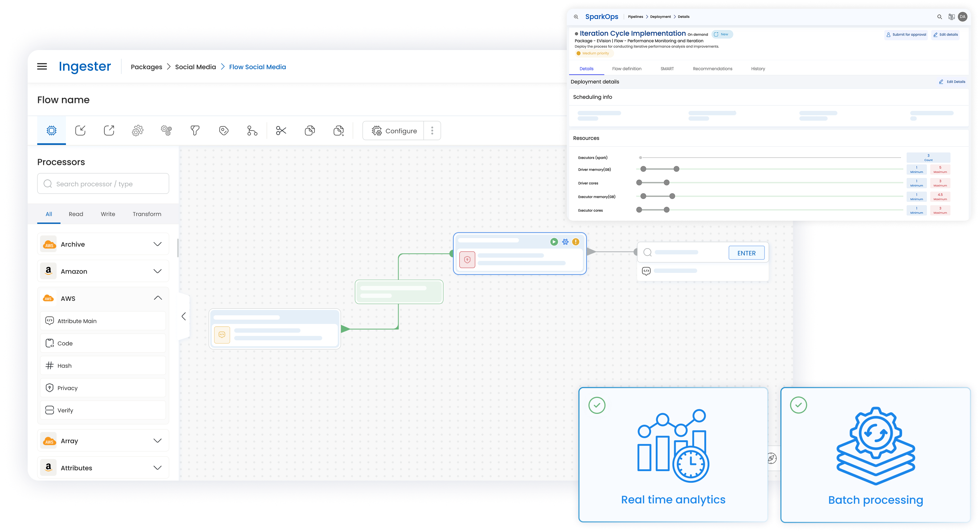Toggle the Batch processing check mark
980x532 pixels.
798,405
